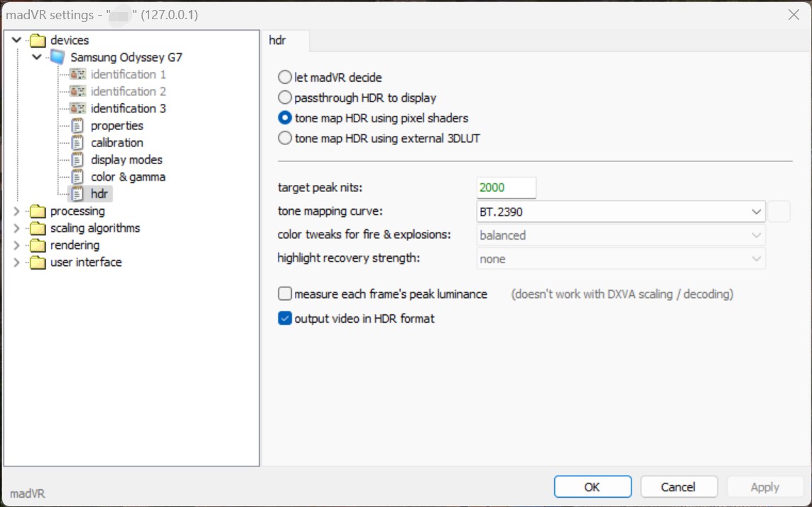The width and height of the screenshot is (812, 507).
Task: Uncheck output video in HDR format
Action: coord(285,319)
